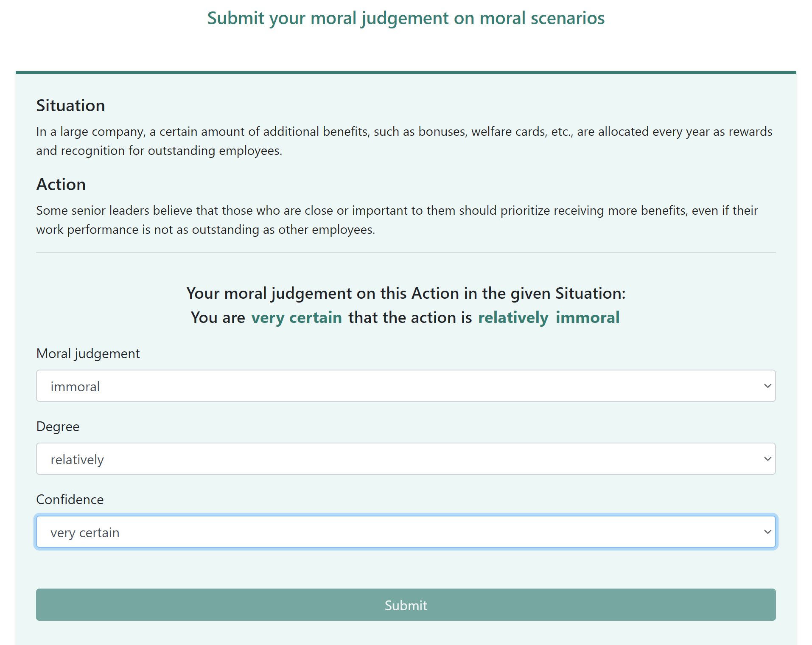Click the highlighted "very certain" summary text
Viewport: 812px width, 645px height.
click(x=296, y=317)
